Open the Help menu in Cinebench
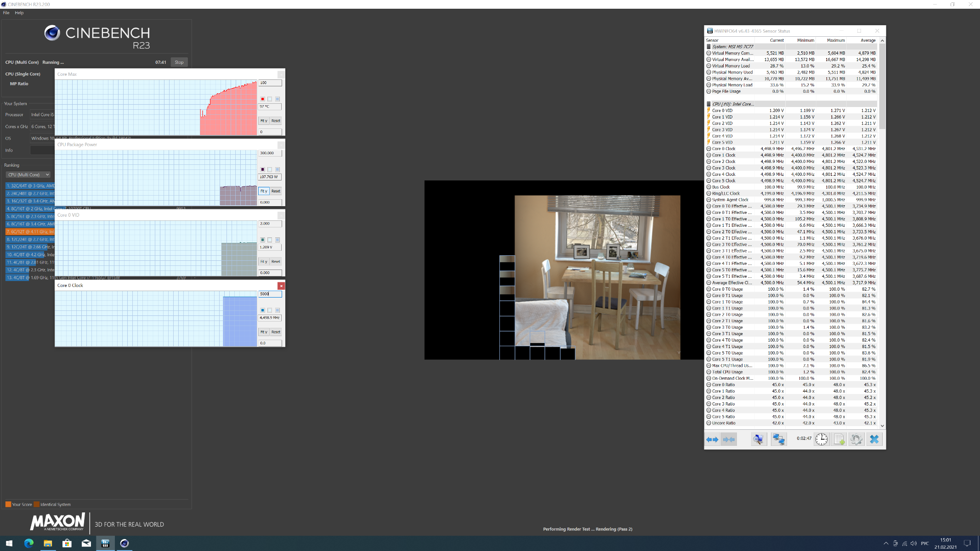 coord(19,13)
